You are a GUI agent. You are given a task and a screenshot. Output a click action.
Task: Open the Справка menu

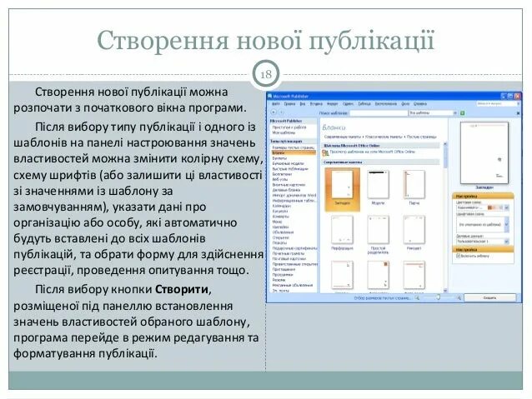420,104
